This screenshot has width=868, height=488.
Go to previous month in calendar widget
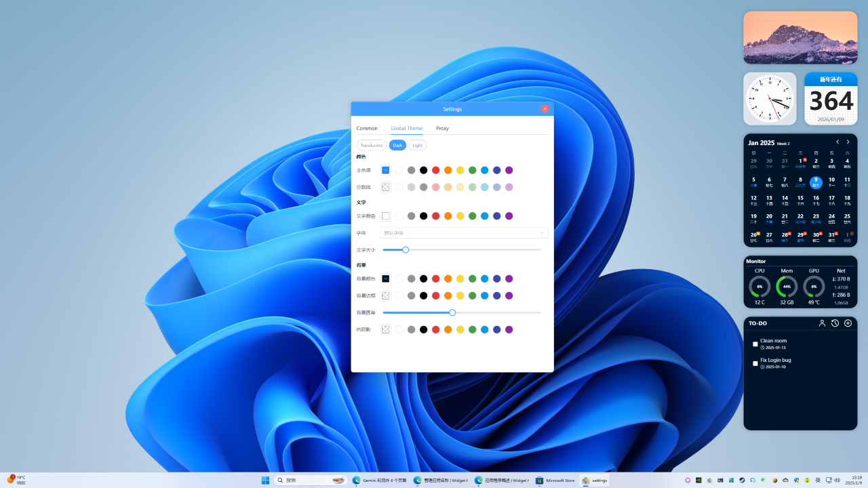coord(837,142)
